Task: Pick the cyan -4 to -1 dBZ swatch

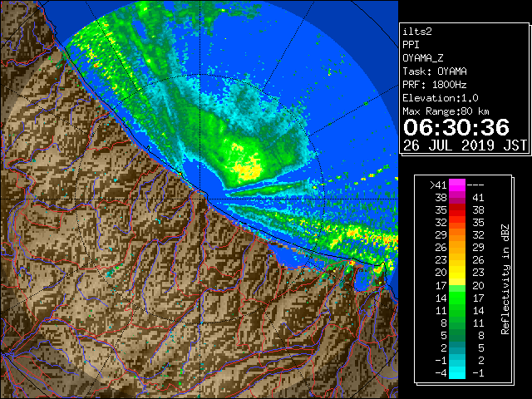Action: (457, 373)
